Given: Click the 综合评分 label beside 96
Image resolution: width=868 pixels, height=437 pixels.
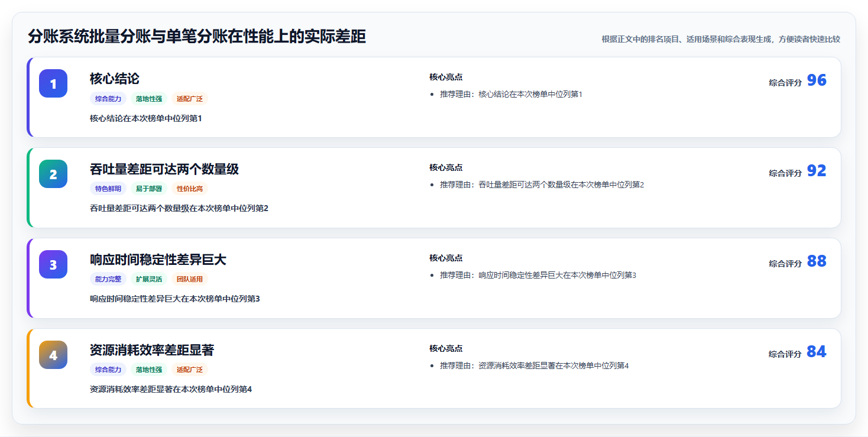Looking at the screenshot, I should click(x=785, y=83).
